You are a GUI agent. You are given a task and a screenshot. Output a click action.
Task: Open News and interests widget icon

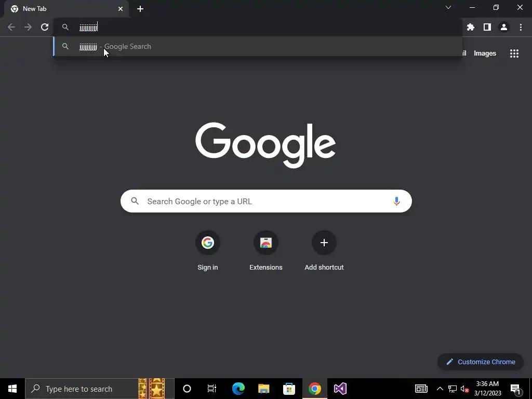421,389
